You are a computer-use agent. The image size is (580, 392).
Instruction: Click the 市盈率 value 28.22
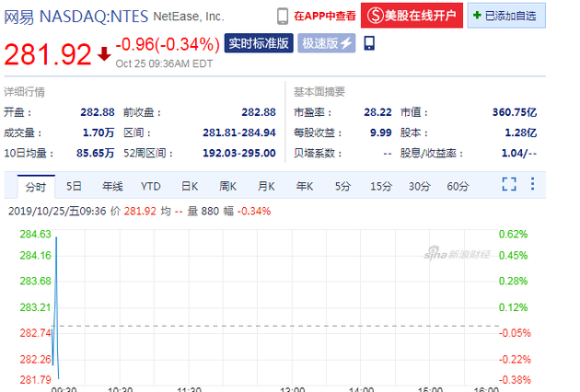377,112
